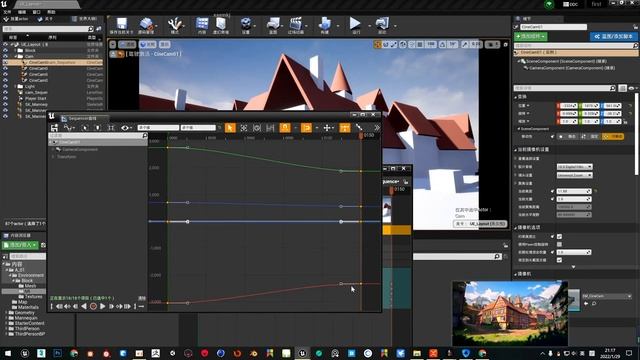This screenshot has height=360, width=640.
Task: Click the green Add/Import button in content browser
Action: coord(20,245)
